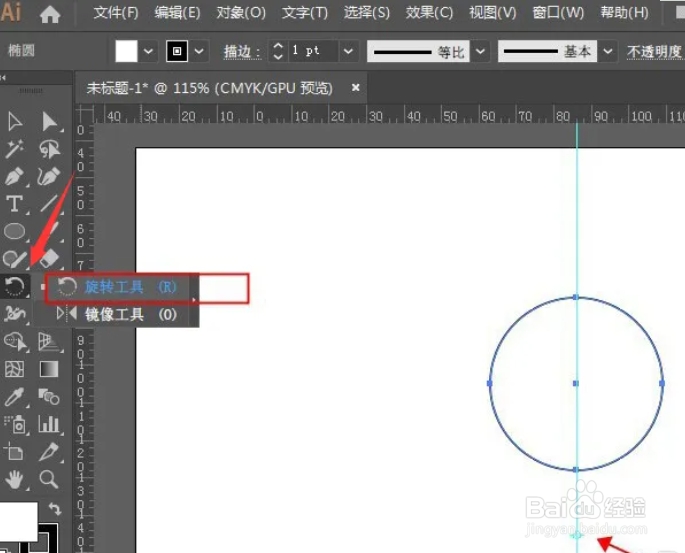Image resolution: width=685 pixels, height=553 pixels.
Task: Open stroke weight dropdown next to 1 pt
Action: 348,51
